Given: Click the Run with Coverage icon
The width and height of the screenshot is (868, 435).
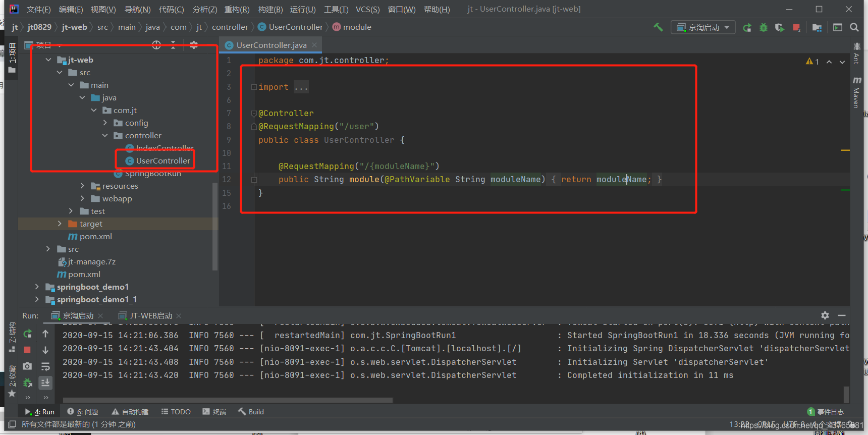Looking at the screenshot, I should [780, 27].
